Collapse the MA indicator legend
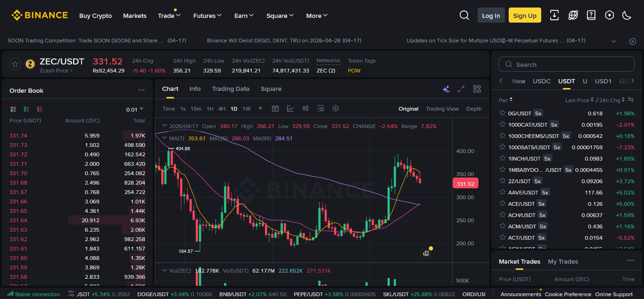This screenshot has width=644, height=299. tap(165, 138)
